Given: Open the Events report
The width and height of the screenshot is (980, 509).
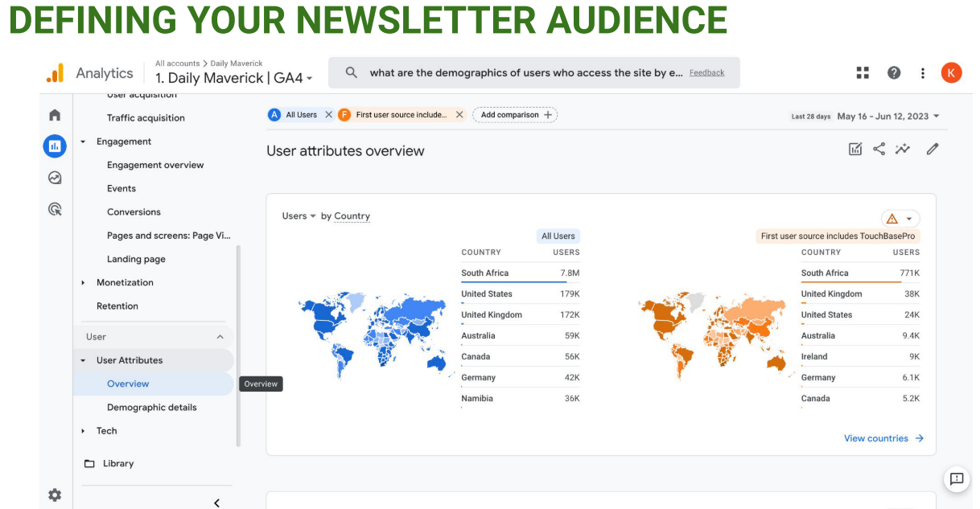Looking at the screenshot, I should [121, 189].
